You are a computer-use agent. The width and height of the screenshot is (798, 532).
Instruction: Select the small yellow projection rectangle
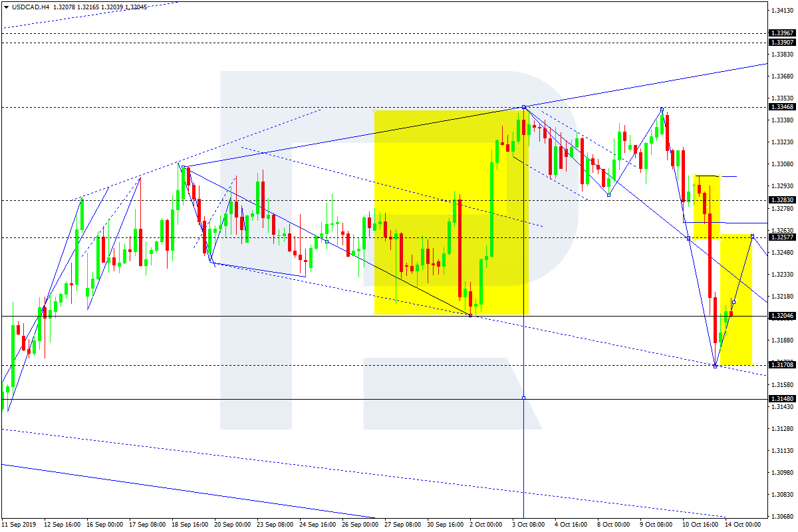click(738, 299)
